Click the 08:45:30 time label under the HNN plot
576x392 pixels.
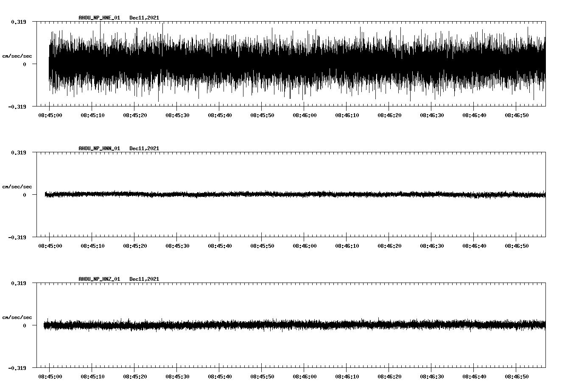(x=177, y=246)
